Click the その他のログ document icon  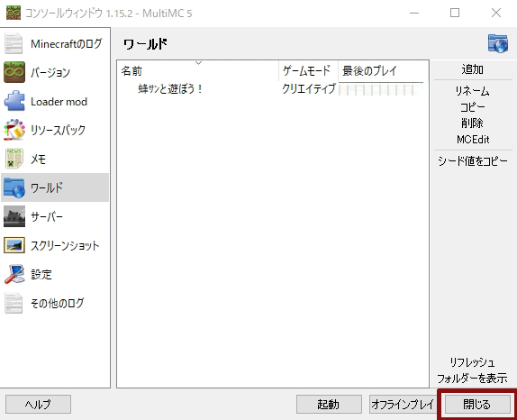click(14, 303)
